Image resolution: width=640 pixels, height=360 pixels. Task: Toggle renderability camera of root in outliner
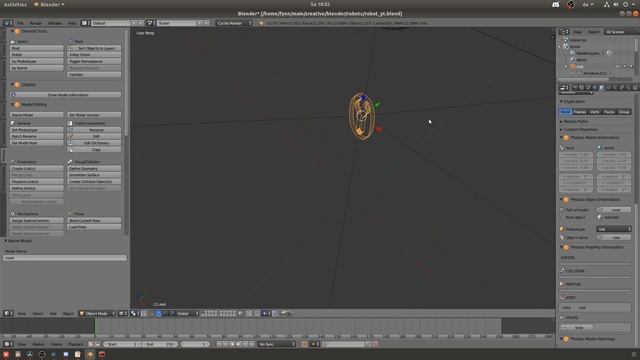631,67
